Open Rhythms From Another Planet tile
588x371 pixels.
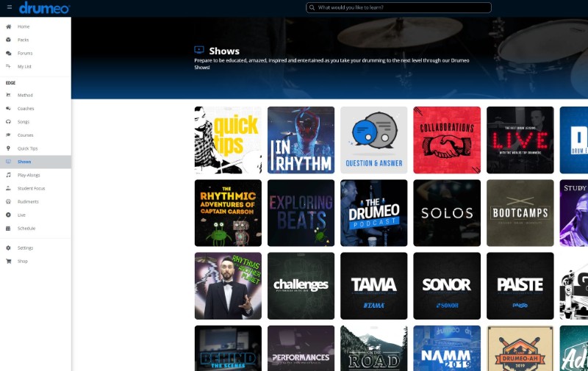click(x=228, y=286)
